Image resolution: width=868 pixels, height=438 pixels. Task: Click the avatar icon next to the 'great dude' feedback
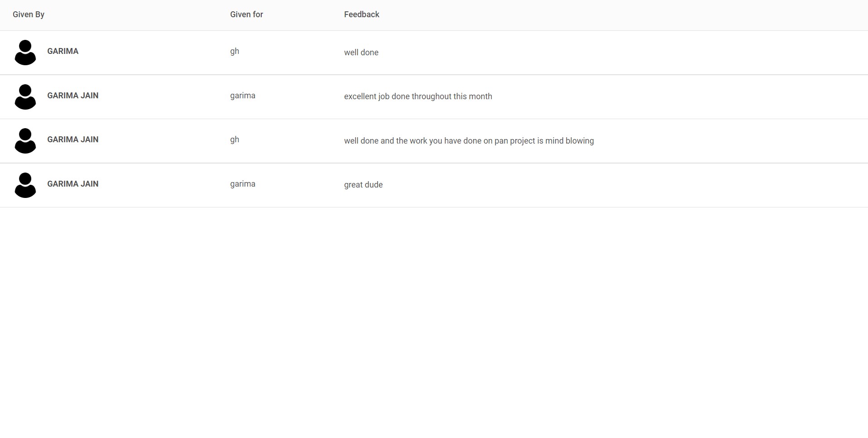25,185
